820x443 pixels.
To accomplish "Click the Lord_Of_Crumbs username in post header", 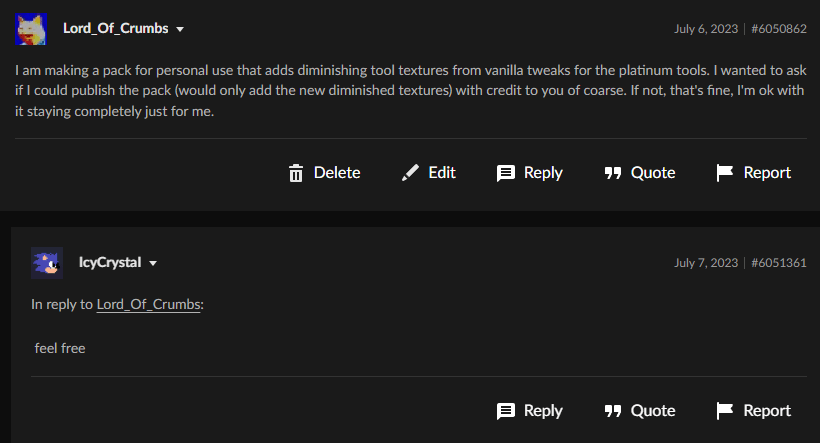I will point(116,29).
